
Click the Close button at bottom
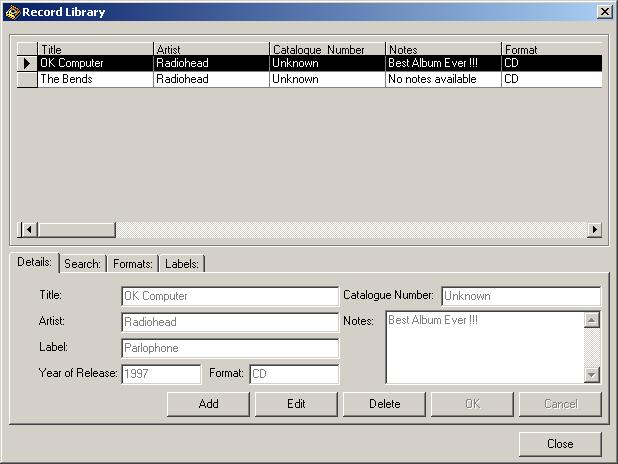pyautogui.click(x=560, y=444)
